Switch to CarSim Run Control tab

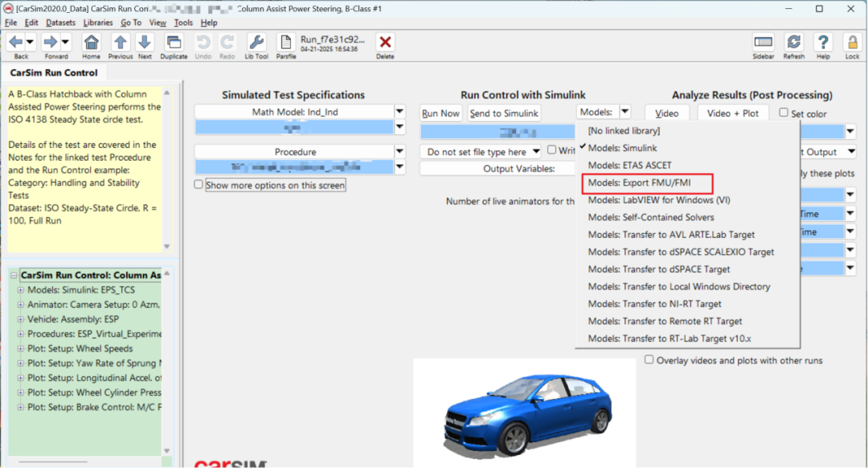(54, 72)
